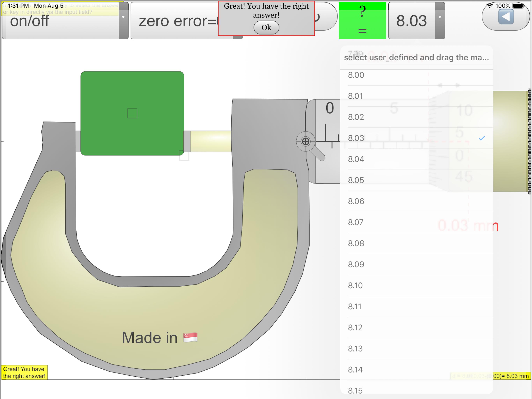Viewport: 532px width, 399px height.
Task: Choose 8.05 from the list
Action: [x=417, y=180]
